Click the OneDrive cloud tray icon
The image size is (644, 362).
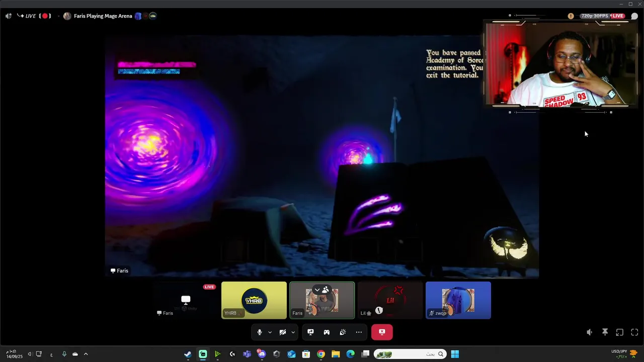[x=75, y=354]
